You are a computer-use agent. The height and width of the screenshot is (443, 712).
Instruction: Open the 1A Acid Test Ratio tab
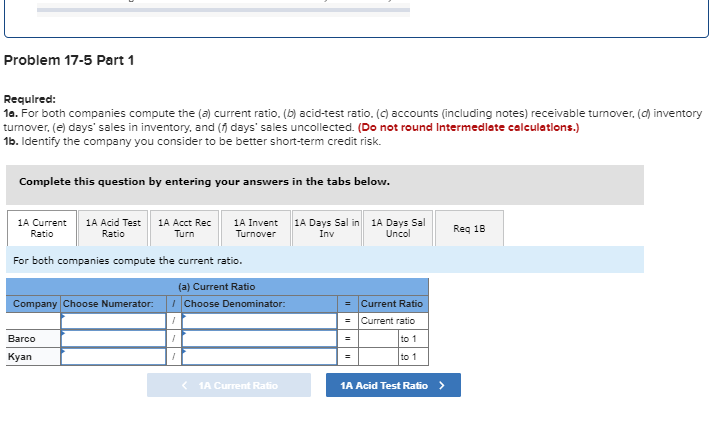pos(113,228)
